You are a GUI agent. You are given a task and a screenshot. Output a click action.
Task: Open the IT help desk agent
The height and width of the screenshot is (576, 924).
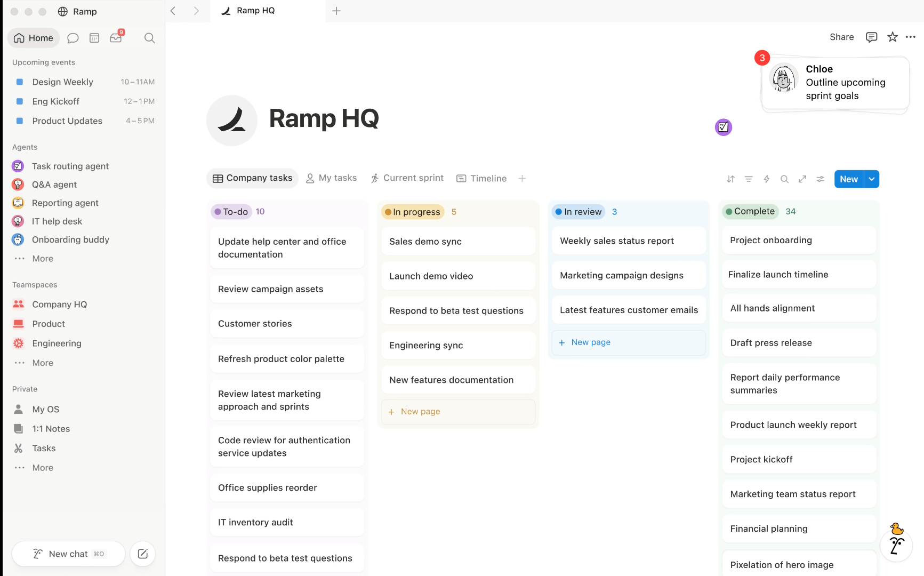point(47,221)
